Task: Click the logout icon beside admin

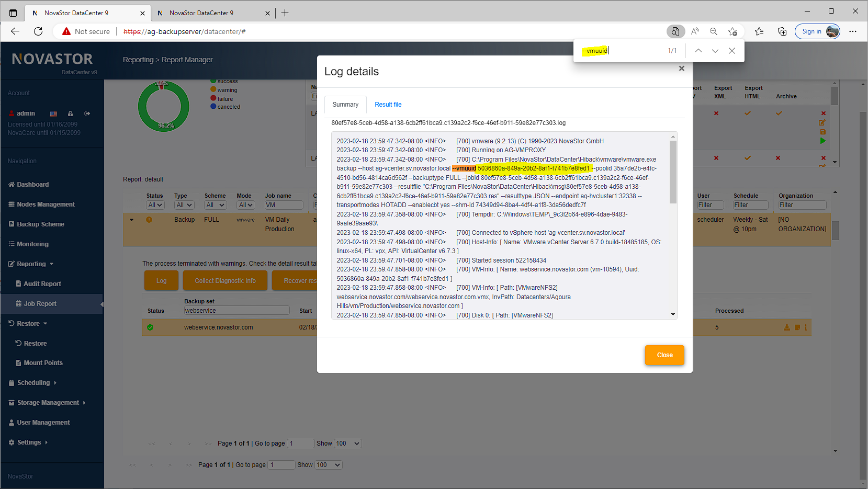Action: (x=87, y=113)
